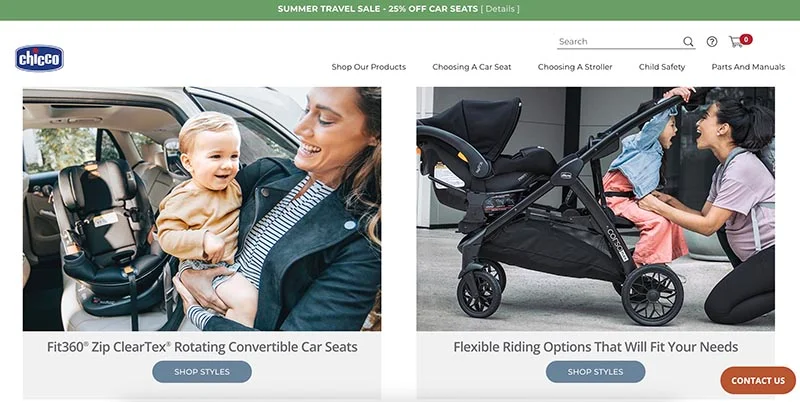
Task: Open Choosing A Stroller menu
Action: pyautogui.click(x=574, y=67)
